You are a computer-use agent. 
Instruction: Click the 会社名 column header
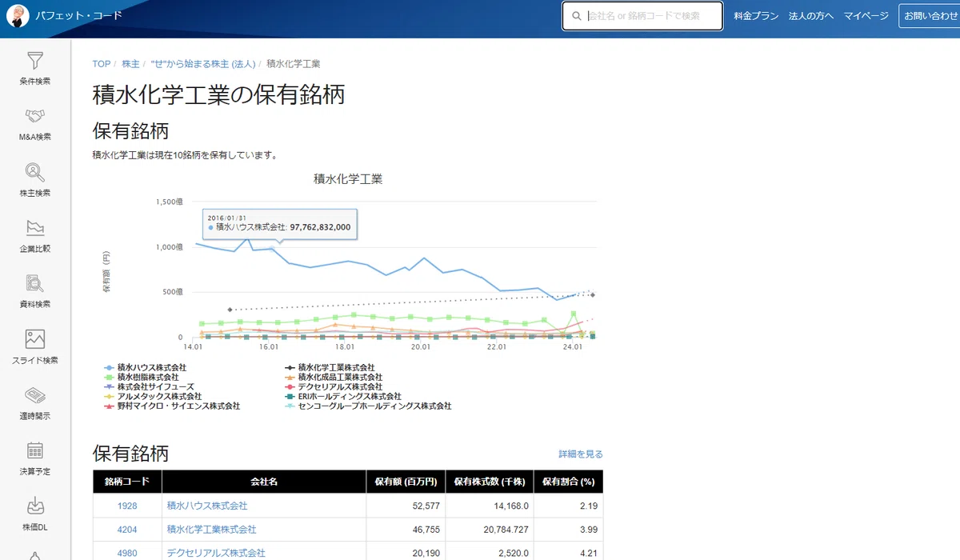coord(264,482)
